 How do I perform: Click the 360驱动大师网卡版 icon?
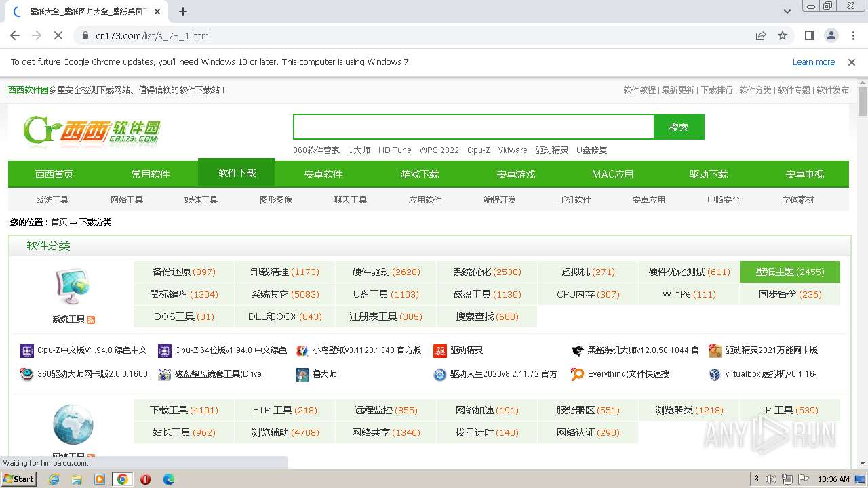coord(27,374)
